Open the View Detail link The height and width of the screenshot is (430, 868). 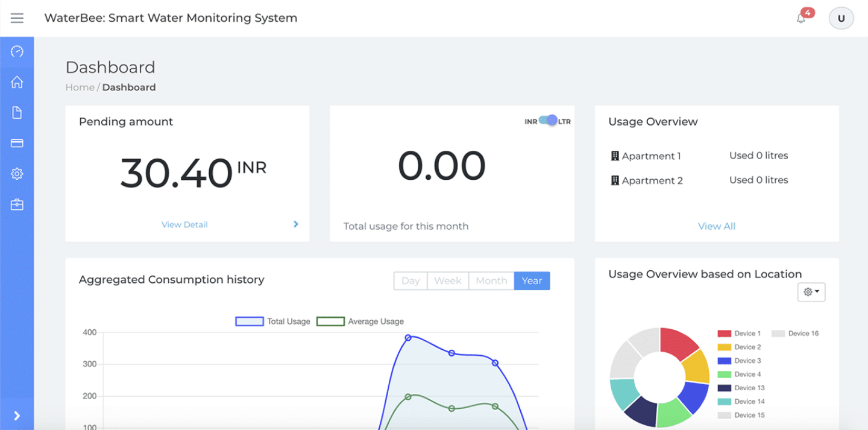[x=184, y=224]
